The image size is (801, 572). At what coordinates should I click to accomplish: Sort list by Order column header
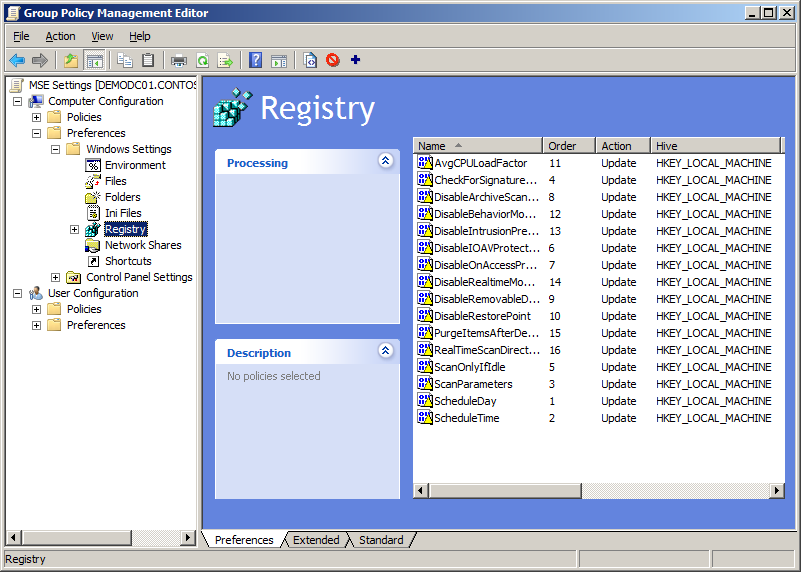[x=568, y=146]
